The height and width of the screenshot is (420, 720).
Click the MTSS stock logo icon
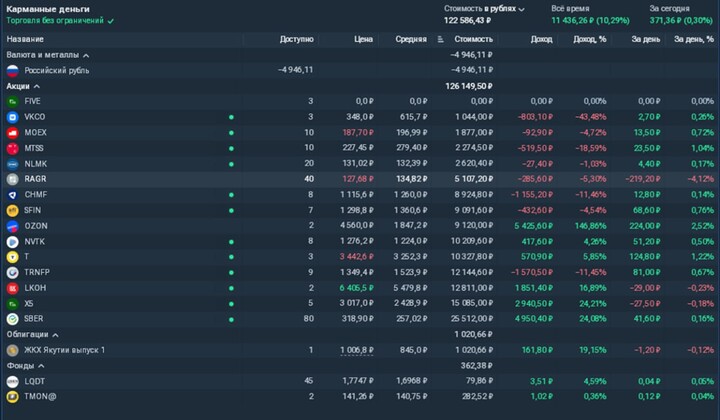coord(12,148)
